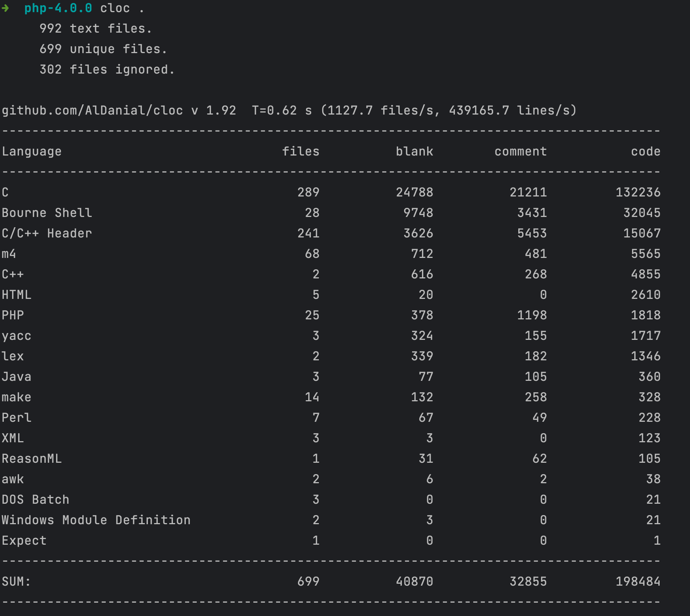690x616 pixels.
Task: Click the '302 files ignored.' line
Action: (x=107, y=69)
